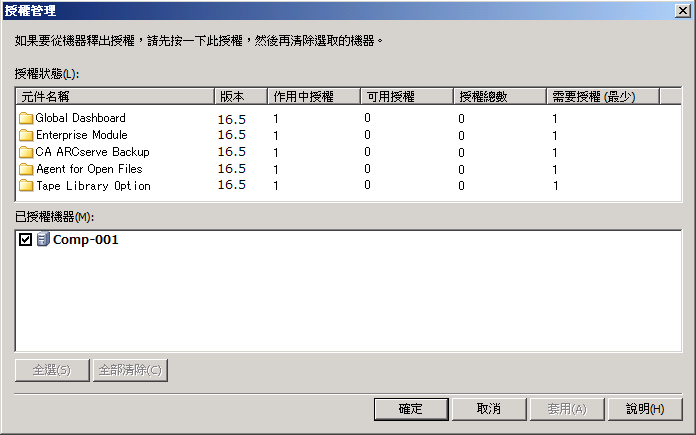The height and width of the screenshot is (435, 696).
Task: Select the Enterprise Module row name
Action: 82,135
